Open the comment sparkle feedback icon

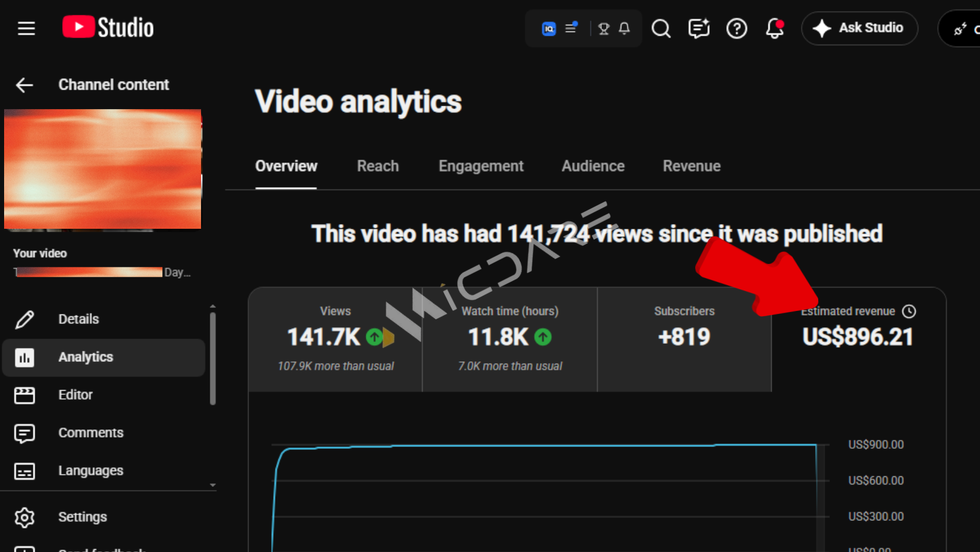tap(699, 28)
